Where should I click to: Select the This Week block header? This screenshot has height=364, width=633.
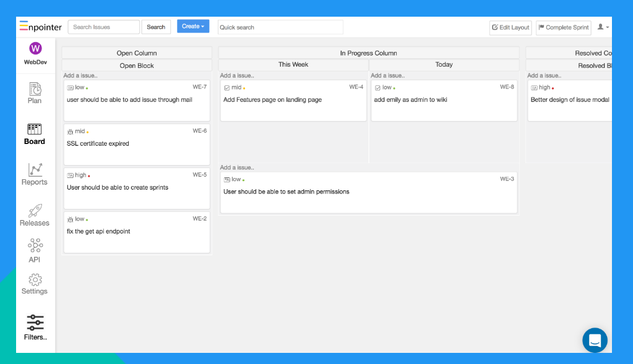tap(293, 64)
